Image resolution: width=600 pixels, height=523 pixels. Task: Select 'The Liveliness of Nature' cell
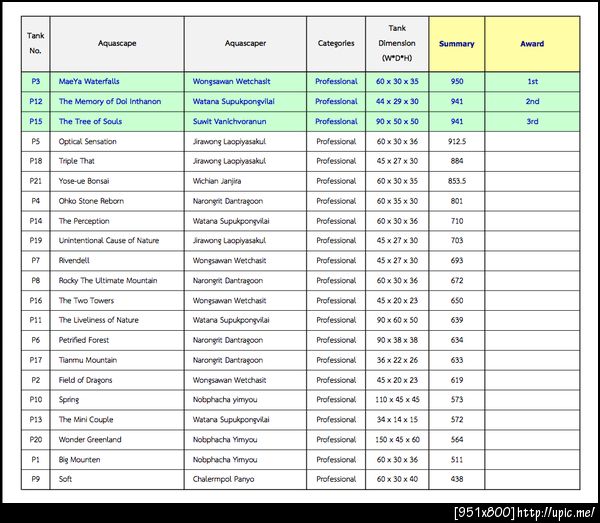117,320
